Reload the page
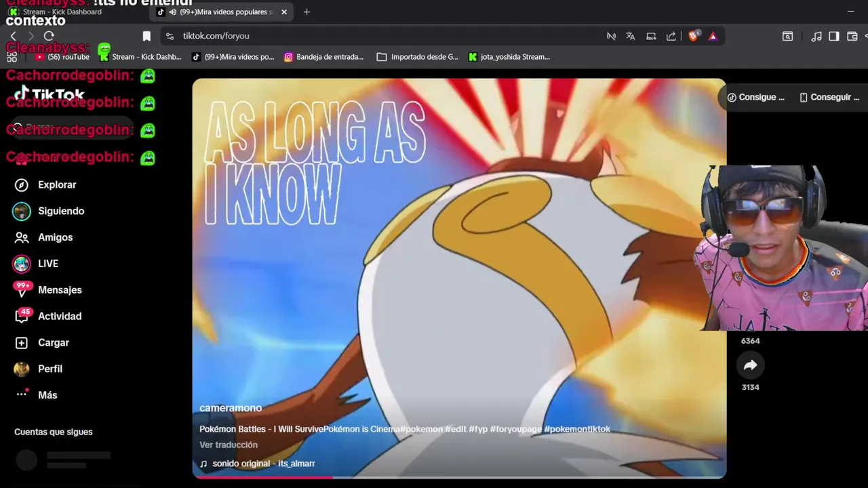Image resolution: width=868 pixels, height=488 pixels. click(x=49, y=36)
